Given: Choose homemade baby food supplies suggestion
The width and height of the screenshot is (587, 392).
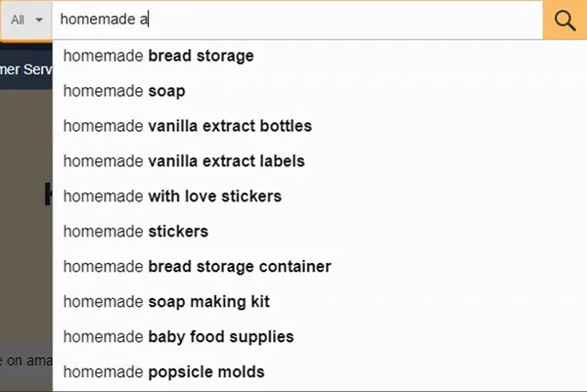Looking at the screenshot, I should click(178, 337).
